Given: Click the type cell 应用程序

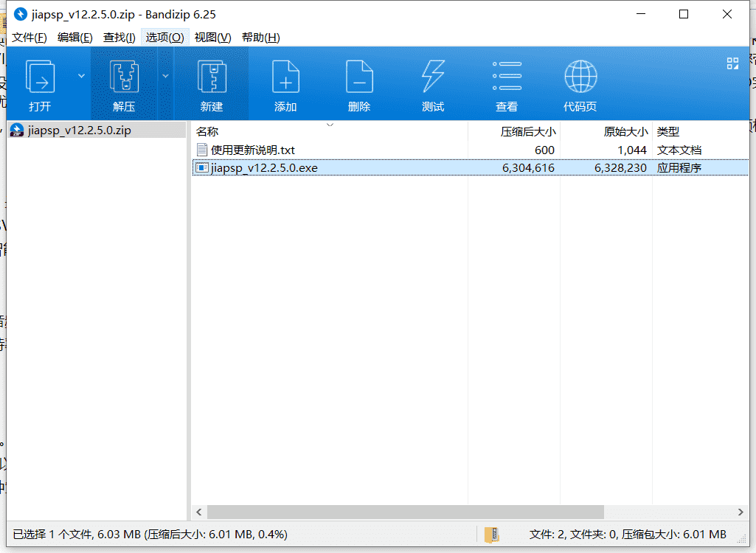Looking at the screenshot, I should (679, 168).
